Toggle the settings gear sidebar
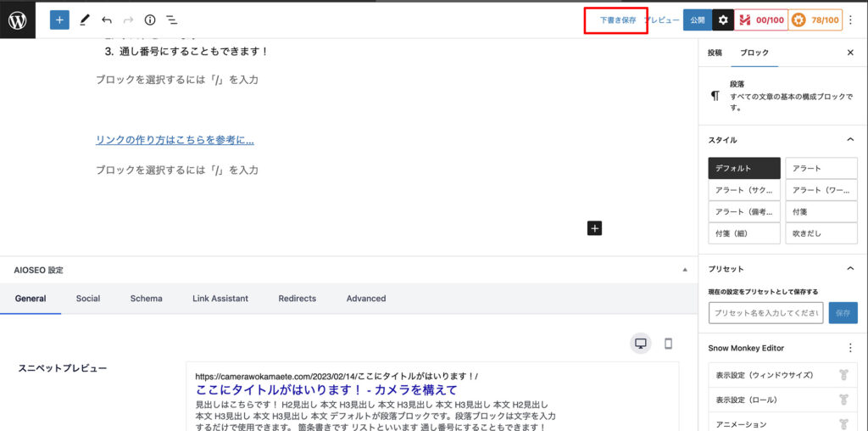Screen dimensions: 868x431 coord(723,20)
